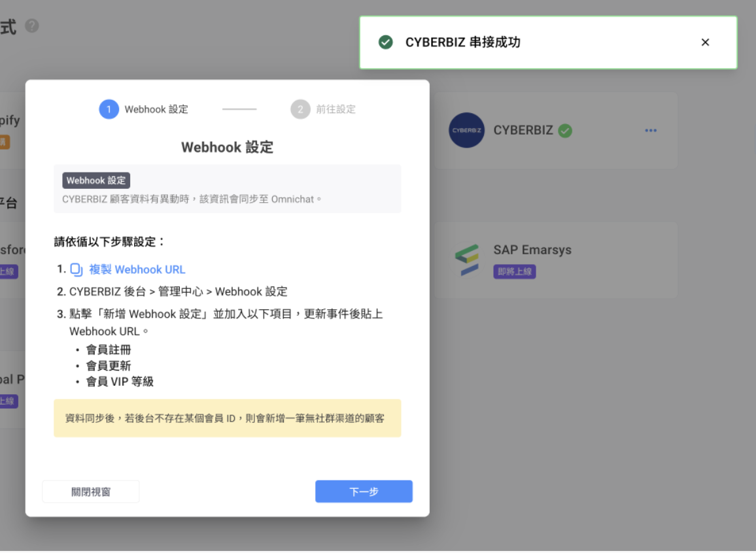Click the help question mark icon
This screenshot has width=756, height=553.
click(x=32, y=25)
